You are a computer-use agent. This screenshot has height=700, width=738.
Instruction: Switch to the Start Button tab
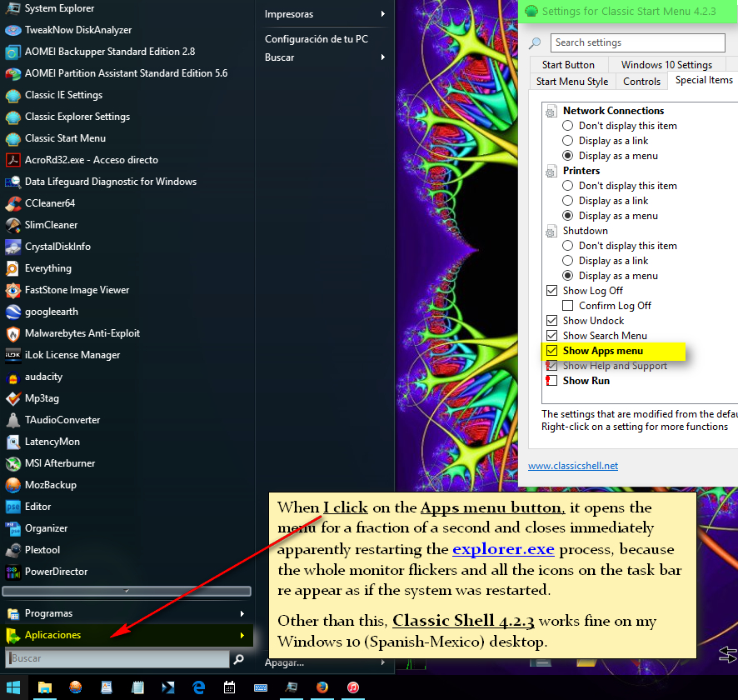(568, 64)
